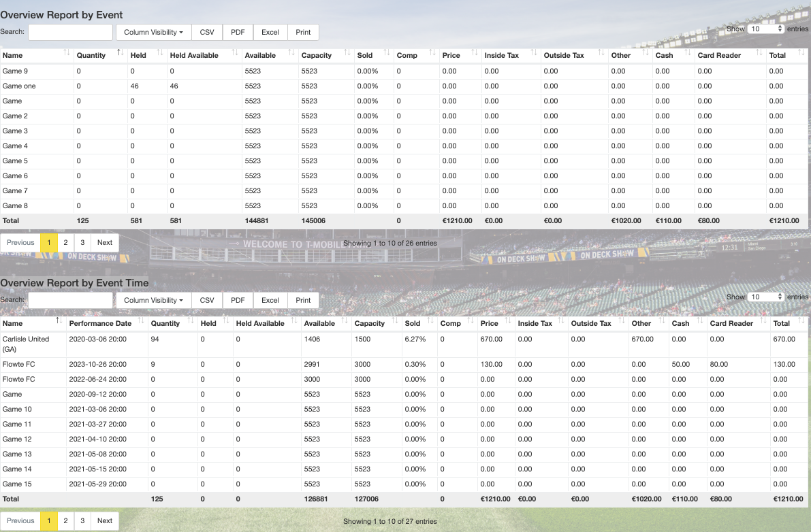Sort the Event table by Capacity
The image size is (811, 532).
326,55
